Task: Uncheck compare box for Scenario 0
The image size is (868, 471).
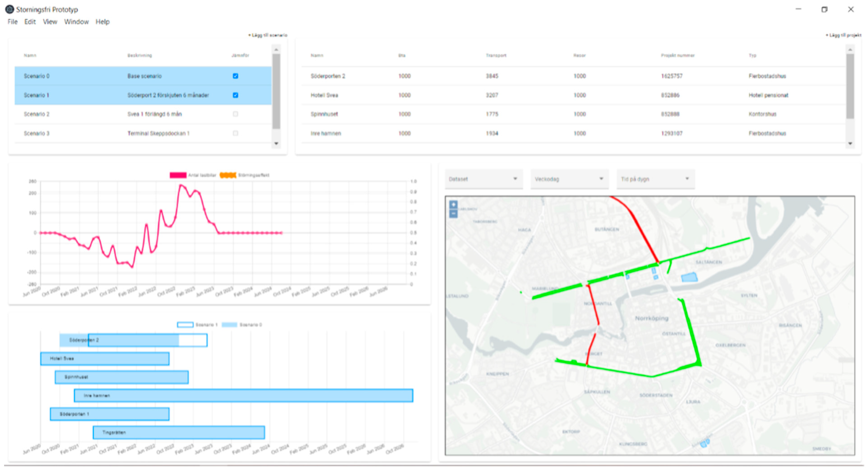Action: 235,76
